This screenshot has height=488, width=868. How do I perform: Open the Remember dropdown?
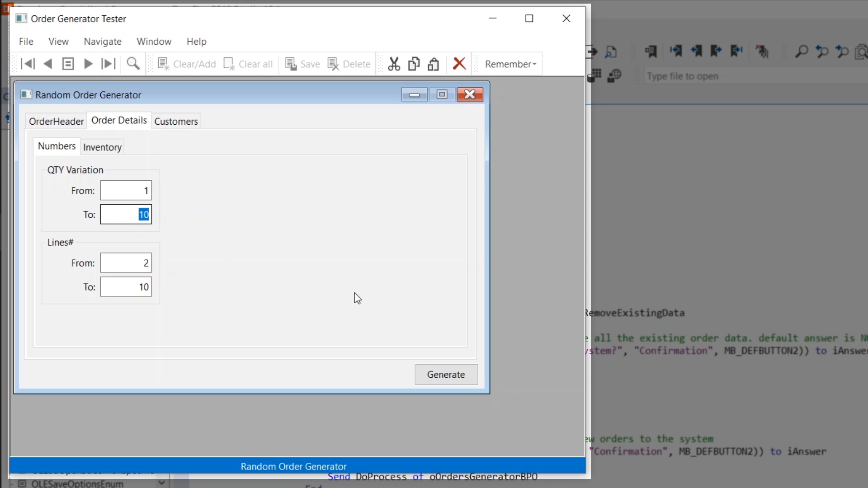click(510, 64)
